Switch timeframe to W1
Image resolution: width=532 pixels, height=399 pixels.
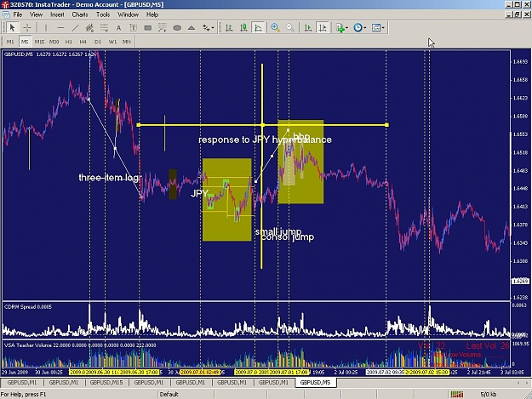pyautogui.click(x=112, y=42)
